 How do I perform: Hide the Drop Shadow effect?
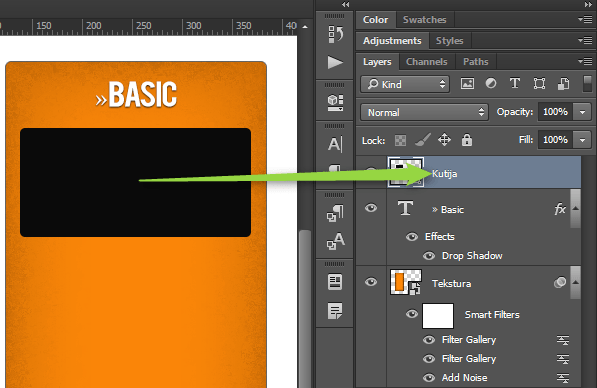tap(429, 256)
